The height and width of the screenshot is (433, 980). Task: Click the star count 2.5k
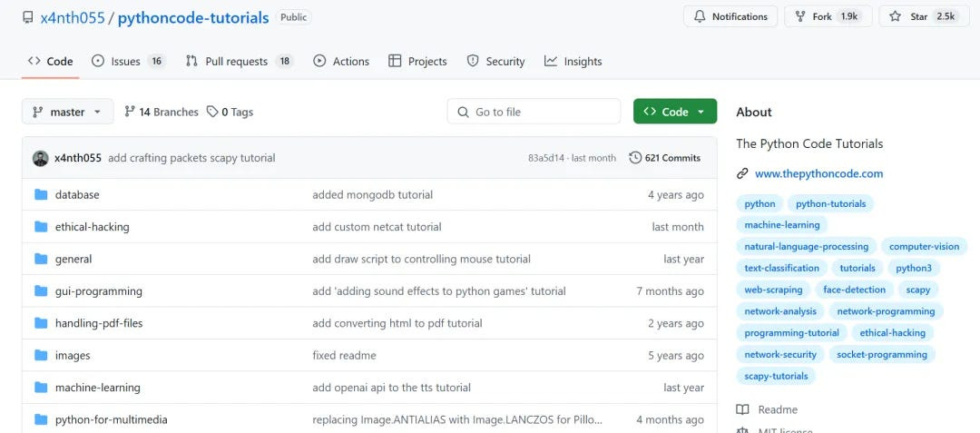pyautogui.click(x=945, y=17)
